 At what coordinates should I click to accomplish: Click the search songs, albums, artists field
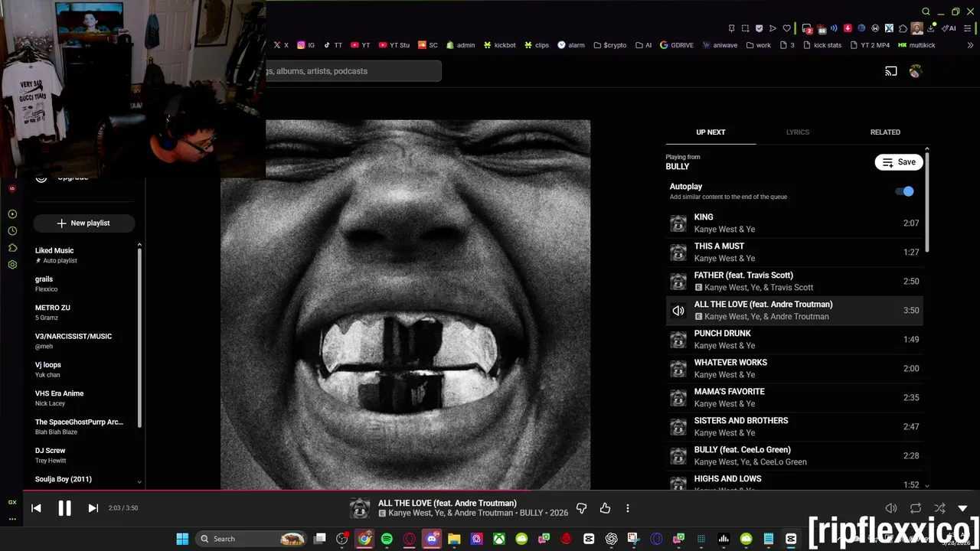(x=353, y=71)
